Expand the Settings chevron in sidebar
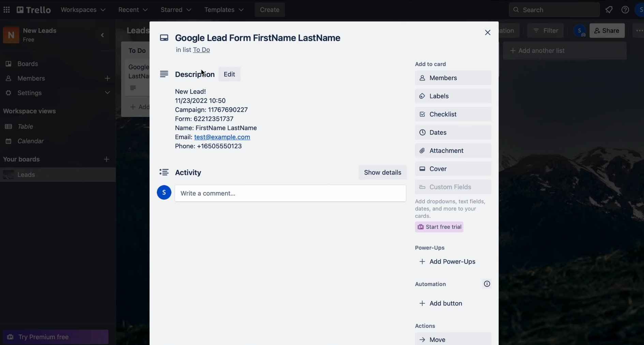The height and width of the screenshot is (345, 644). click(107, 93)
